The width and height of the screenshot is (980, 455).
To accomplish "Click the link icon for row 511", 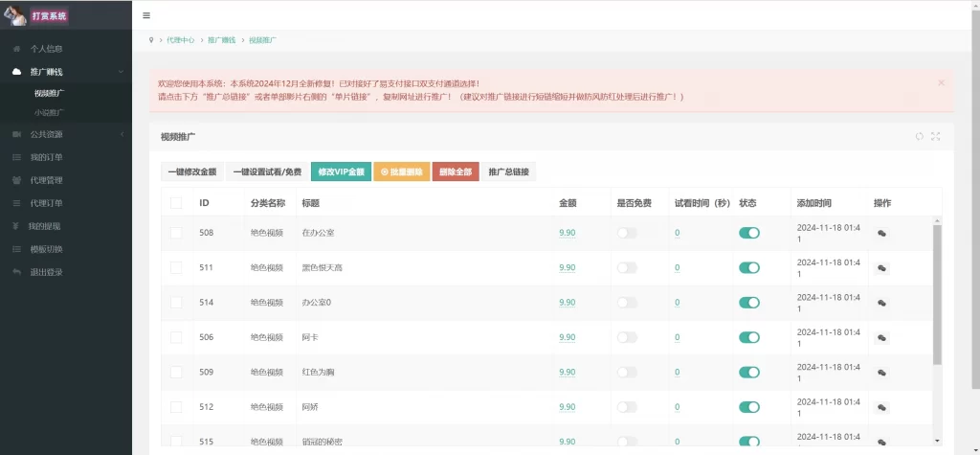I will coord(881,268).
